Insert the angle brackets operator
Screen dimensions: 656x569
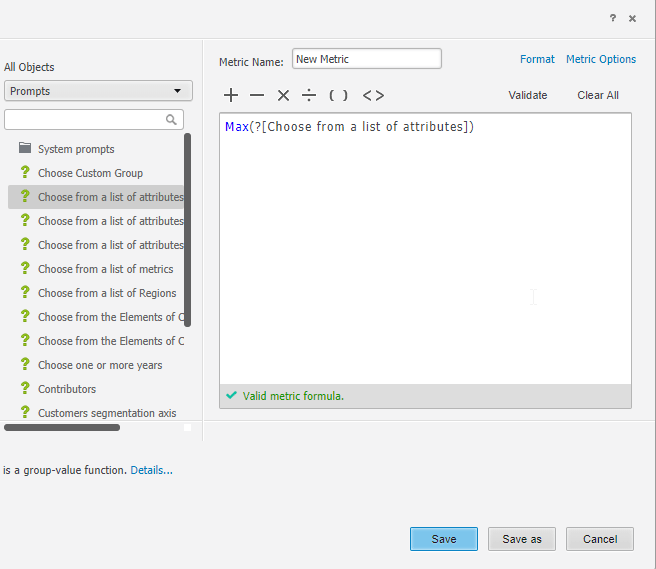click(x=373, y=95)
